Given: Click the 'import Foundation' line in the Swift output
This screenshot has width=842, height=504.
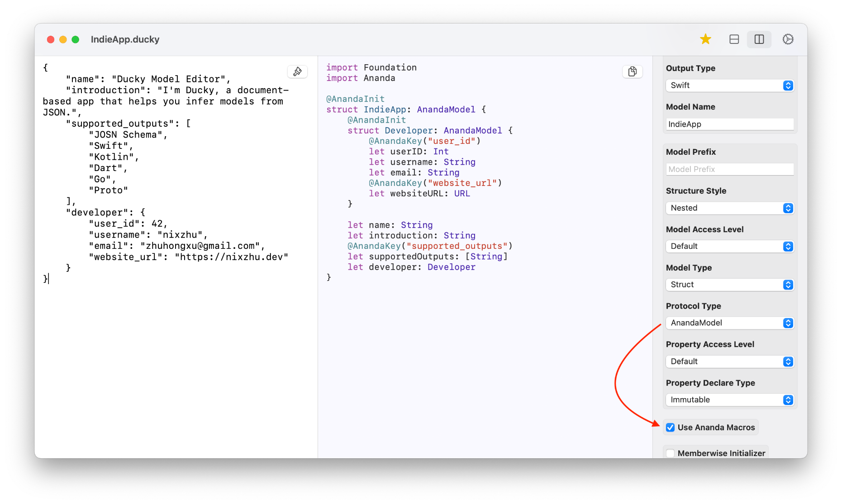Looking at the screenshot, I should pos(371,67).
